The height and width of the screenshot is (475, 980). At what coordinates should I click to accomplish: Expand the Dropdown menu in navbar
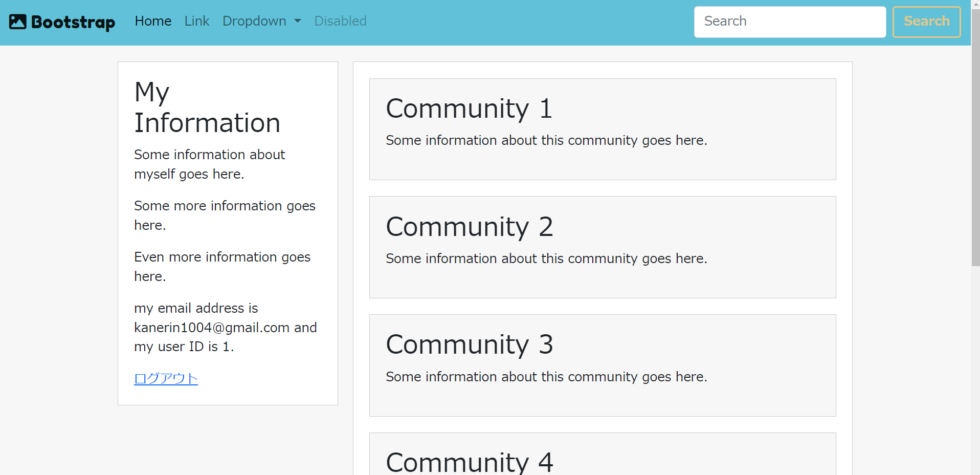262,21
